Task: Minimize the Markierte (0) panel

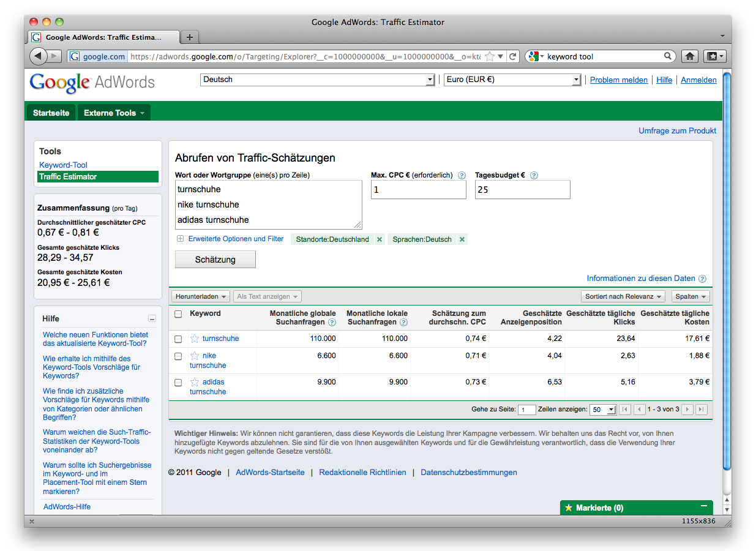Action: (x=704, y=506)
